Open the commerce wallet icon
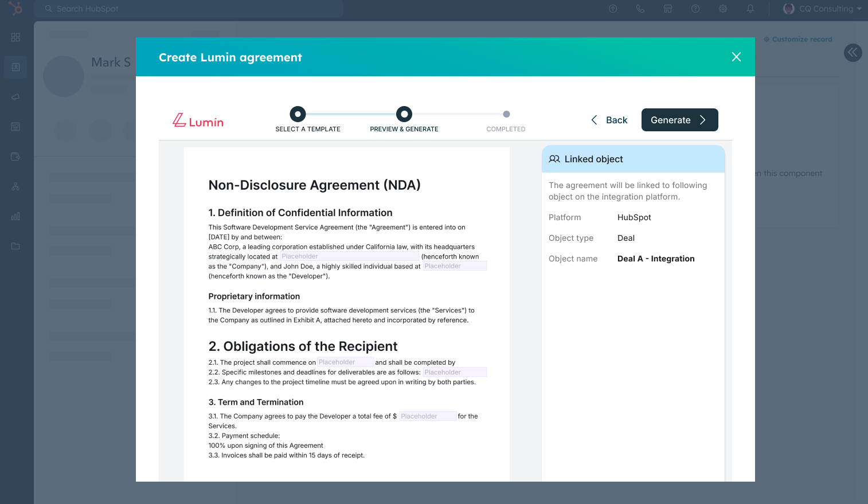This screenshot has height=504, width=868. pyautogui.click(x=15, y=157)
